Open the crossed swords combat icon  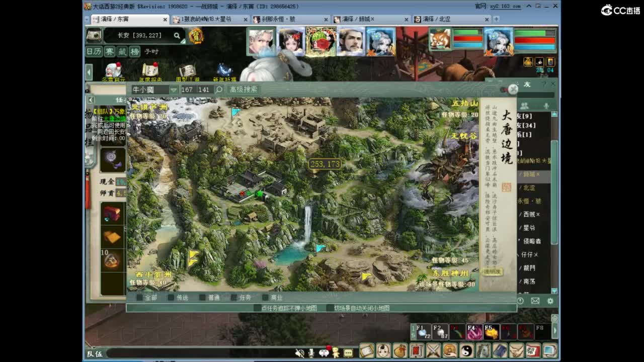pos(433,350)
